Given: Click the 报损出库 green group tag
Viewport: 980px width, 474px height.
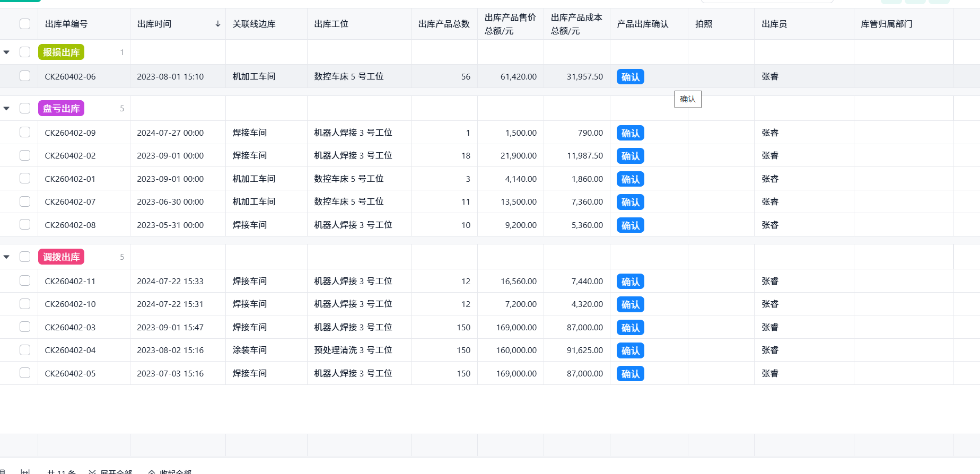Looking at the screenshot, I should [61, 52].
